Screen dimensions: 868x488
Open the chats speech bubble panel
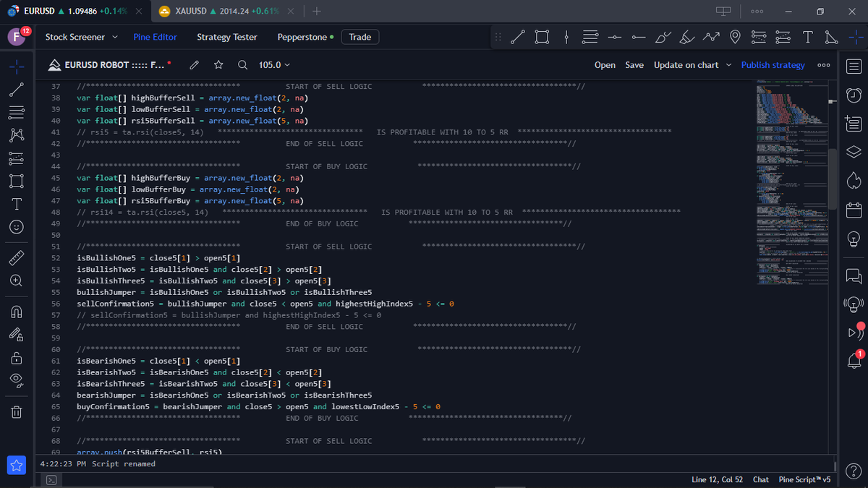(x=854, y=275)
